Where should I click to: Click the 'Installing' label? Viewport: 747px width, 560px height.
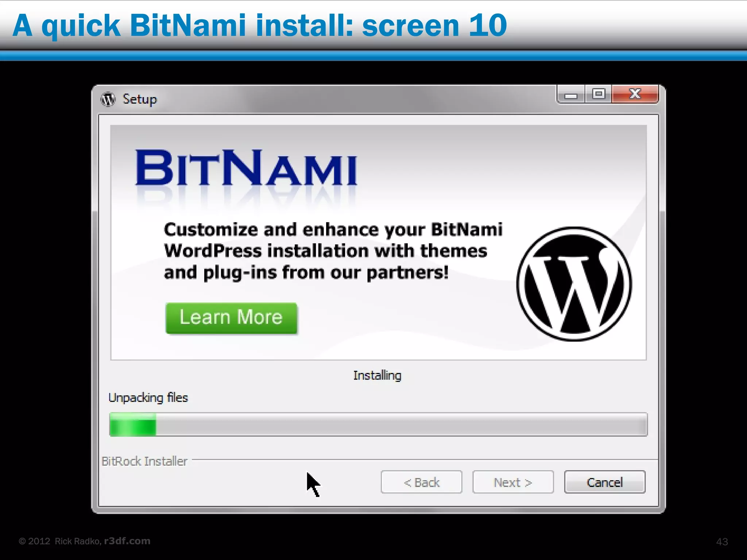click(x=377, y=375)
